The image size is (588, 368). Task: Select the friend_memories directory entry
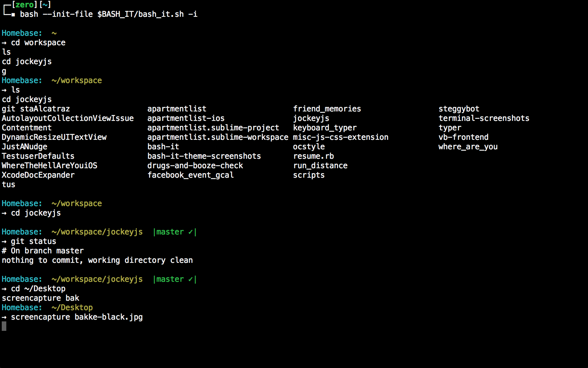point(327,109)
